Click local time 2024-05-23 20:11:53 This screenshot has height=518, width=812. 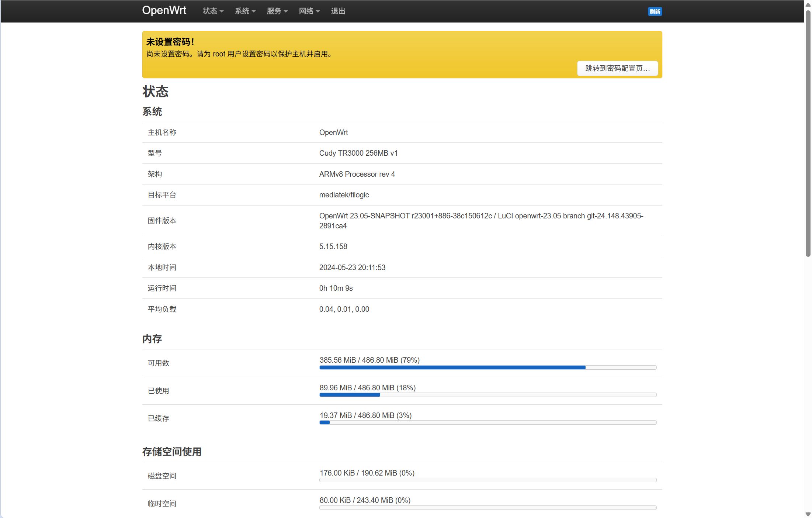click(352, 267)
